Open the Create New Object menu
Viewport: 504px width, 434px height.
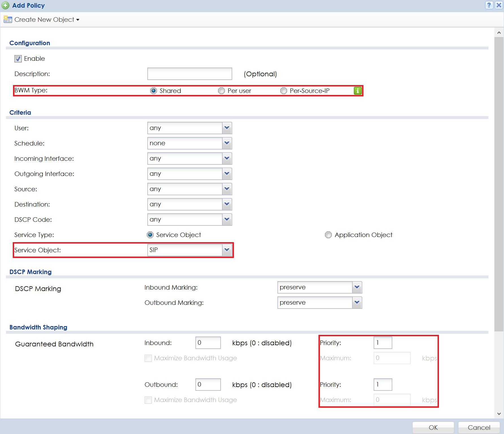(x=47, y=19)
